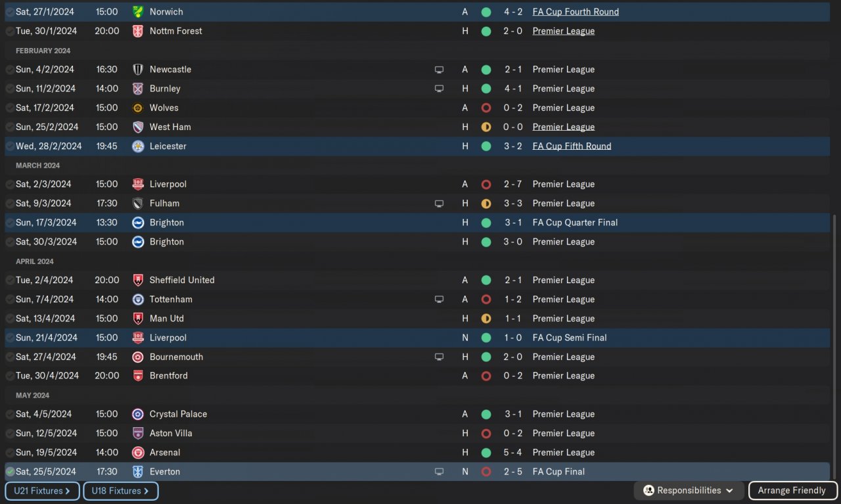Click the green win indicator for the Arsenal match
841x504 pixels.
pos(486,453)
